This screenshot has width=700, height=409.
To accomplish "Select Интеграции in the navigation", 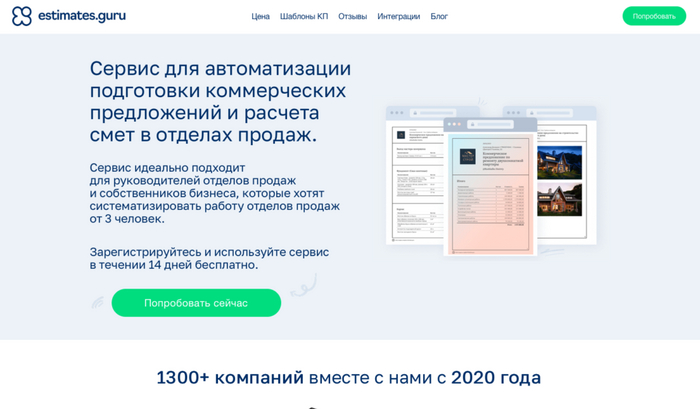I will click(x=399, y=17).
